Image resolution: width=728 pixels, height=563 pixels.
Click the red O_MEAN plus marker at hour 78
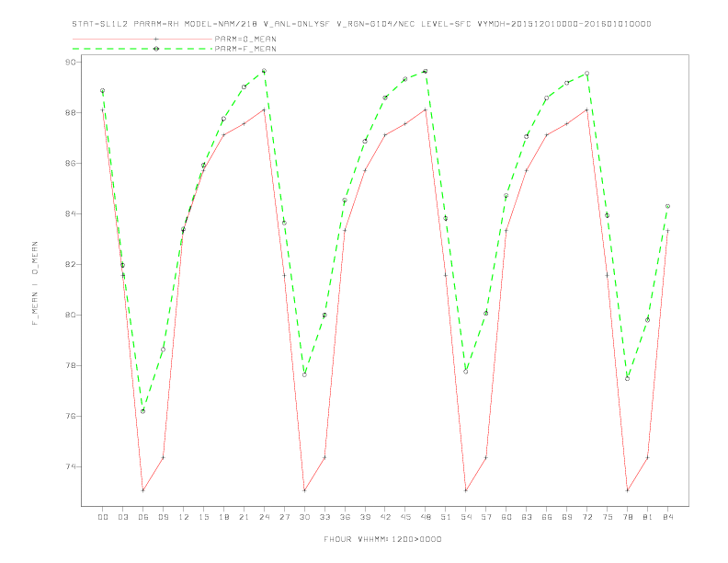click(627, 490)
